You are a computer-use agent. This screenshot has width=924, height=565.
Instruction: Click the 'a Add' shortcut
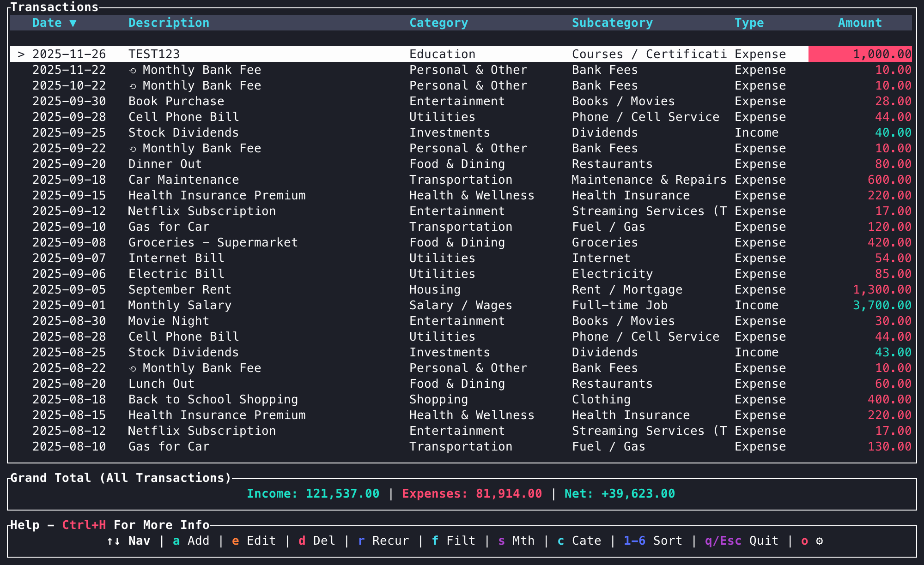[x=191, y=541]
